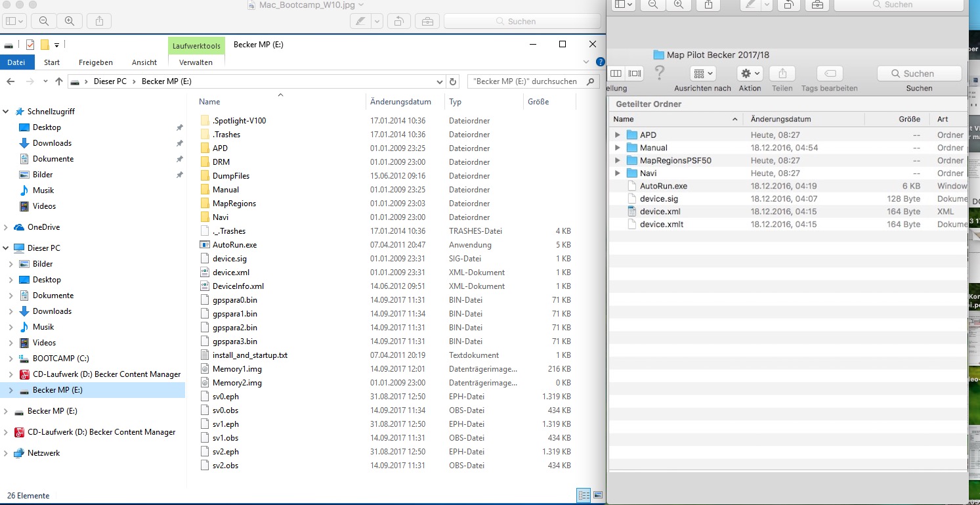Go up one folder level in Explorer
This screenshot has height=505, width=980.
[x=59, y=81]
